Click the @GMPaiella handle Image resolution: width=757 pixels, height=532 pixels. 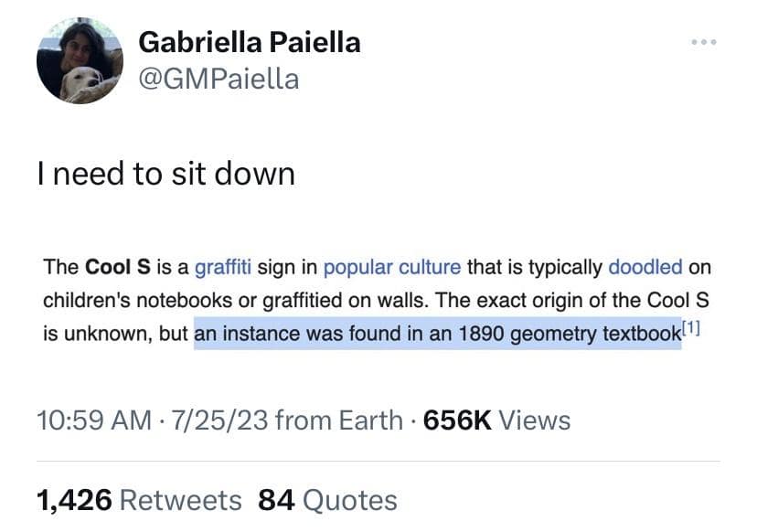click(x=219, y=80)
